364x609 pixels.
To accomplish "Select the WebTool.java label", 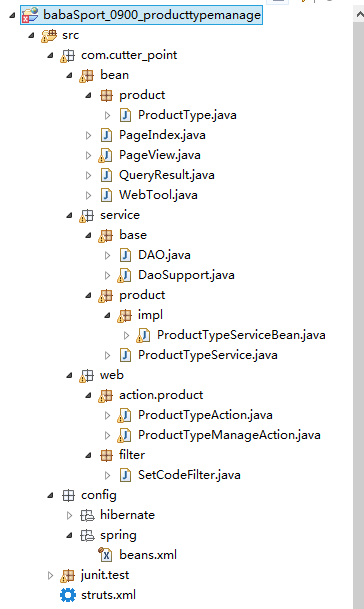I will (x=158, y=195).
